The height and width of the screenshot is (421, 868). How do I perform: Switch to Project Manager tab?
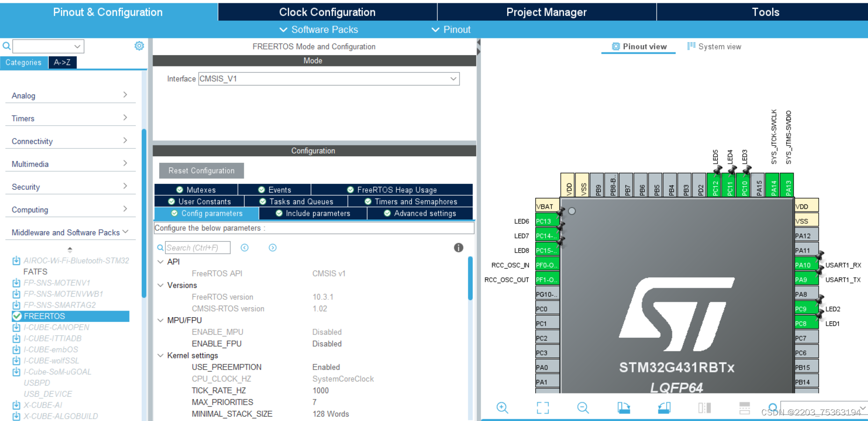click(547, 12)
